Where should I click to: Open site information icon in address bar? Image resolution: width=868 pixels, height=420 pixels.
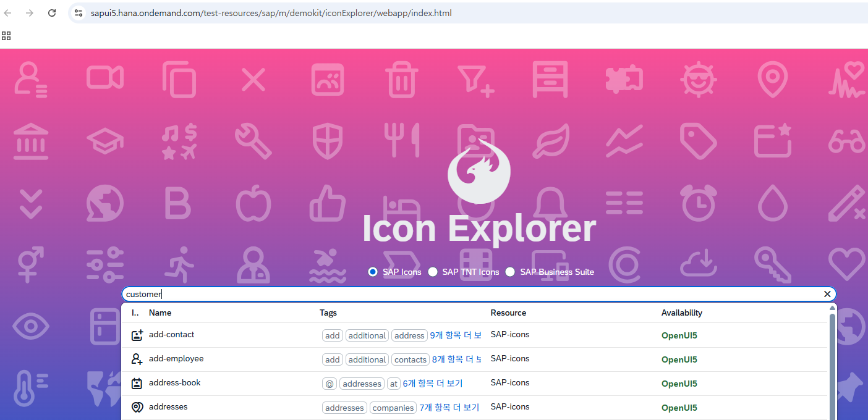pyautogui.click(x=79, y=13)
